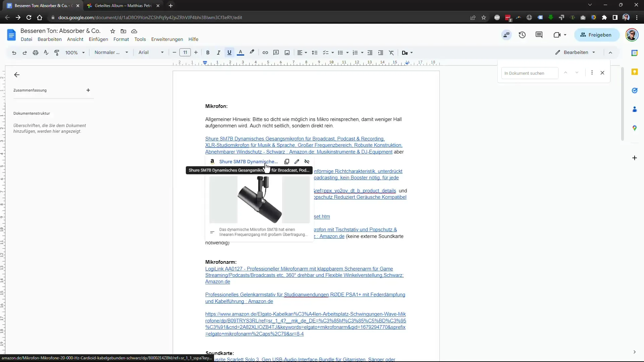This screenshot has height=362, width=644.
Task: Open the Format menu
Action: [x=121, y=39]
